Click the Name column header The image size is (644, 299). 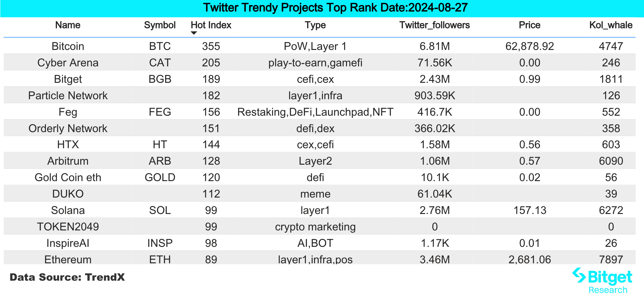[x=68, y=25]
